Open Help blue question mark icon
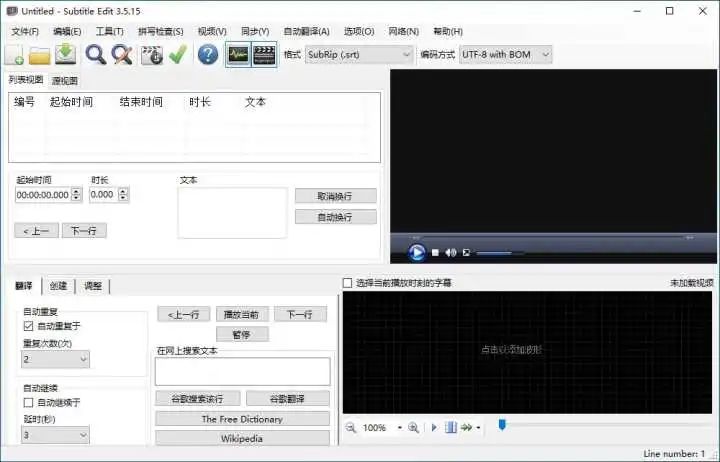 tap(207, 54)
